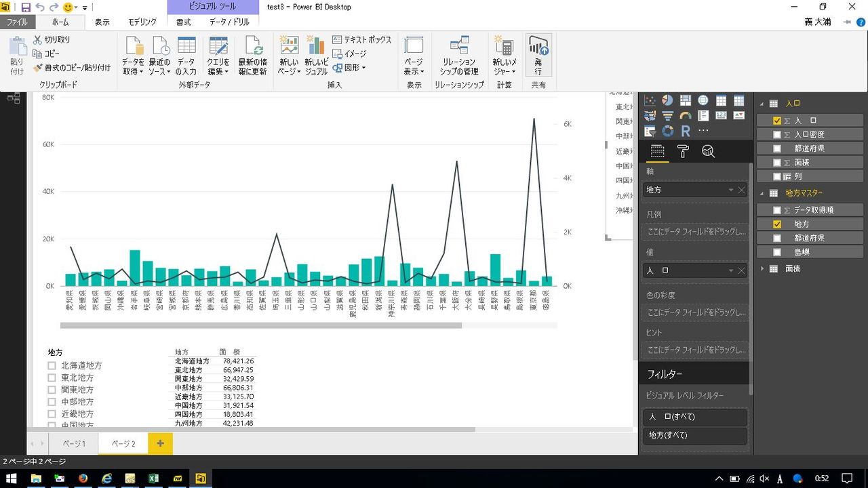868x488 pixels.
Task: Click the Undo arrow in the quick access bar
Action: [40, 7]
